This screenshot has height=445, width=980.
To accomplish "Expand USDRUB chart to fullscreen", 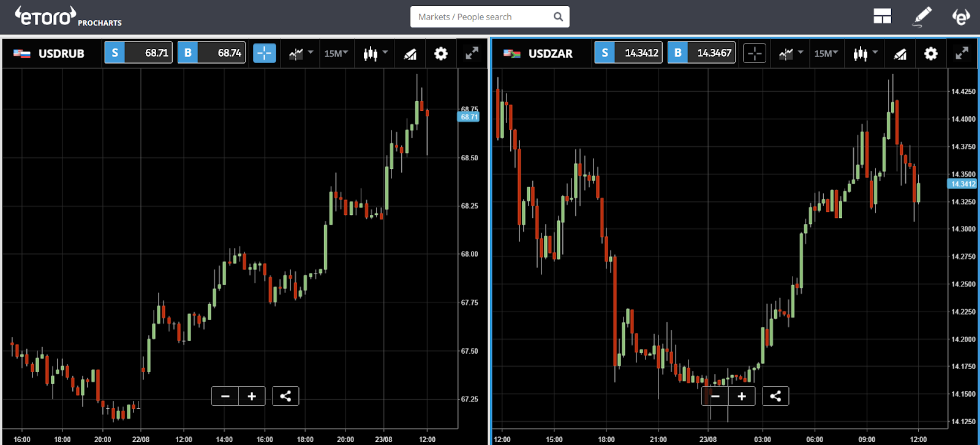I will click(x=472, y=53).
